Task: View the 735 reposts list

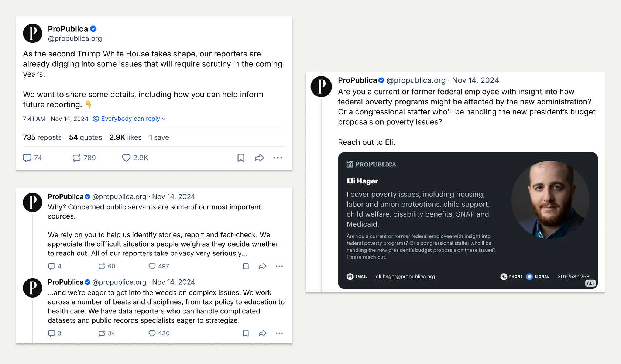Action: click(42, 137)
